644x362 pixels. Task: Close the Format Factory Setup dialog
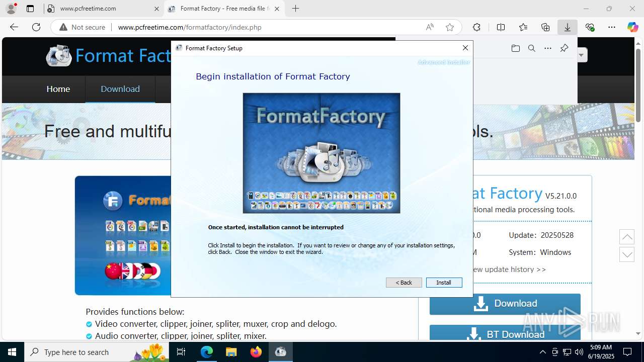coord(465,48)
